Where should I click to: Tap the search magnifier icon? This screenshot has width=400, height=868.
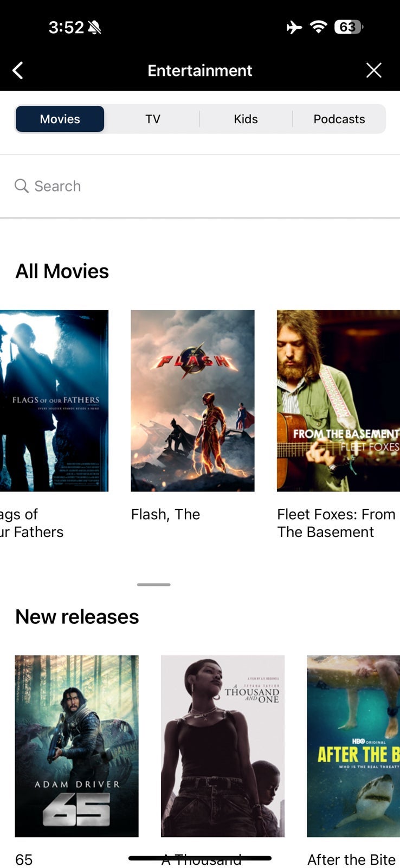click(22, 186)
